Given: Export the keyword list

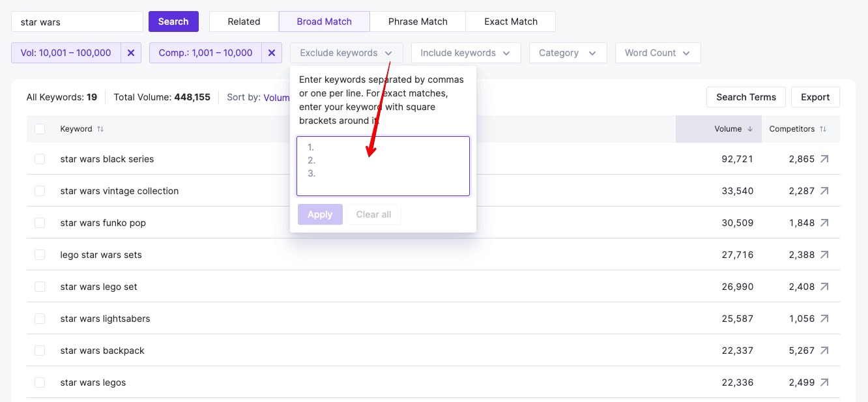Looking at the screenshot, I should (x=815, y=97).
